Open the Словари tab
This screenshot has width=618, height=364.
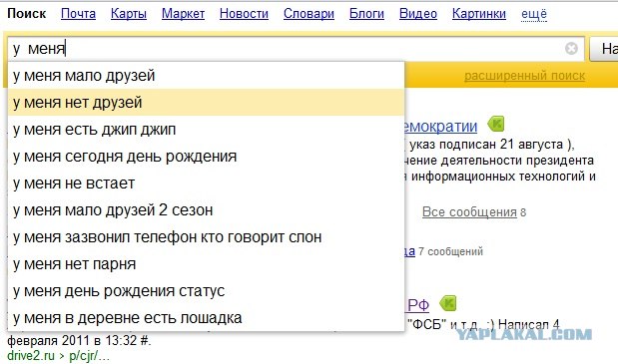click(309, 14)
